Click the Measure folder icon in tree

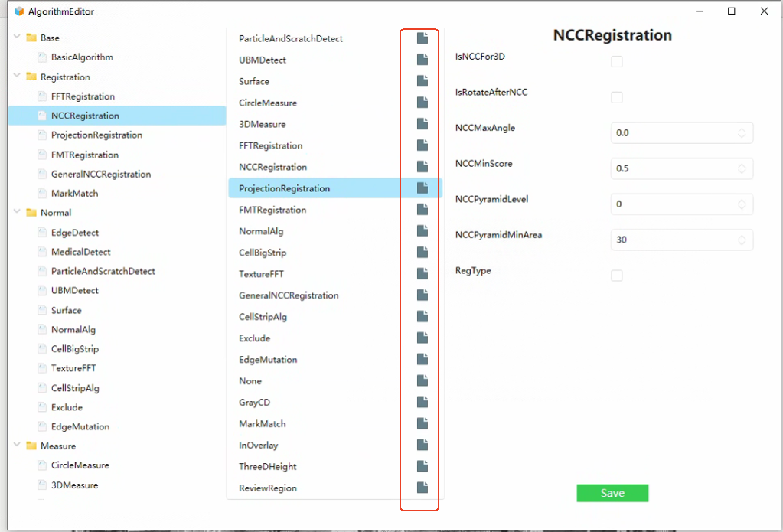[x=31, y=445]
